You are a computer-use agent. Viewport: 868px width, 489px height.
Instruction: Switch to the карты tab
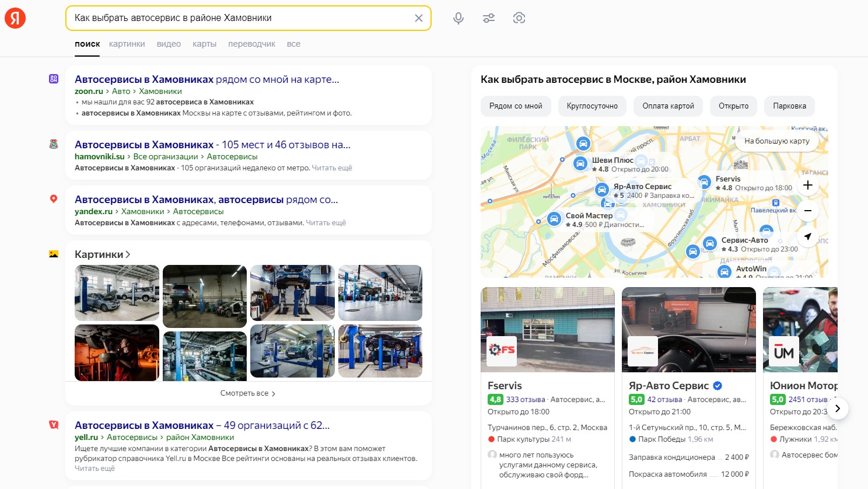point(204,44)
